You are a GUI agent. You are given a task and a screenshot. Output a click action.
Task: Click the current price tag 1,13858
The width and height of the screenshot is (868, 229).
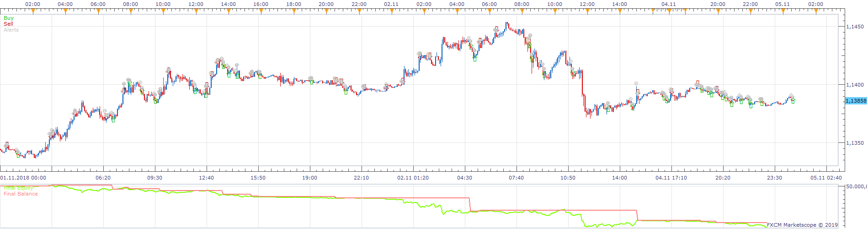coord(856,101)
